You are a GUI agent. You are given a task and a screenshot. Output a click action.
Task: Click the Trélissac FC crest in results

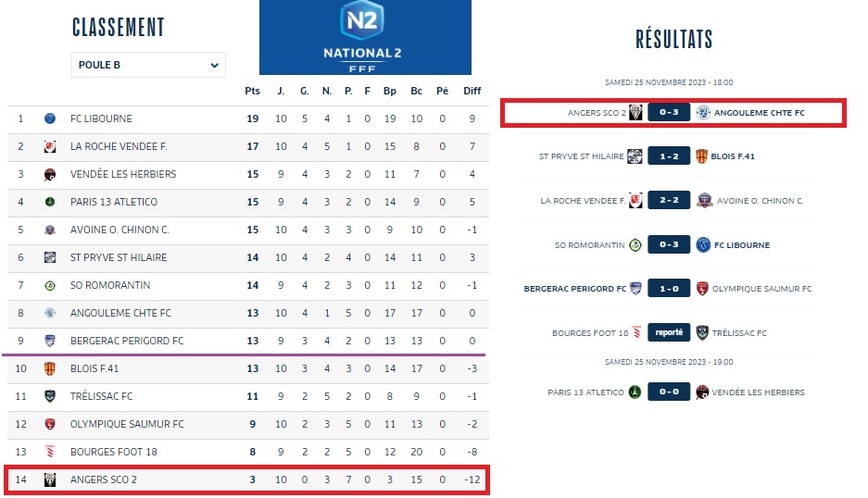[x=703, y=333]
